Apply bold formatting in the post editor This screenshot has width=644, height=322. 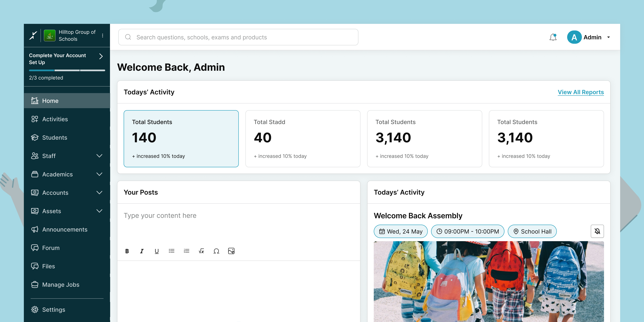[127, 251]
